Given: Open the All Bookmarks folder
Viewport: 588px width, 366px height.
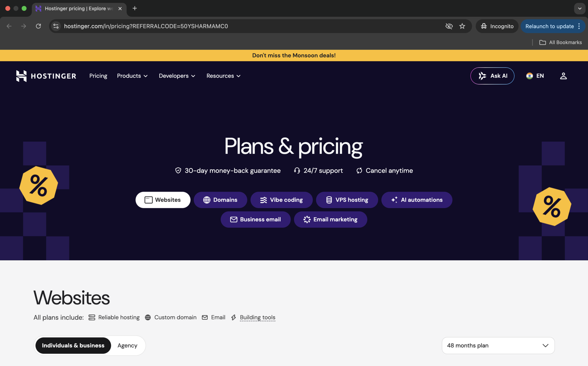Looking at the screenshot, I should click(560, 43).
